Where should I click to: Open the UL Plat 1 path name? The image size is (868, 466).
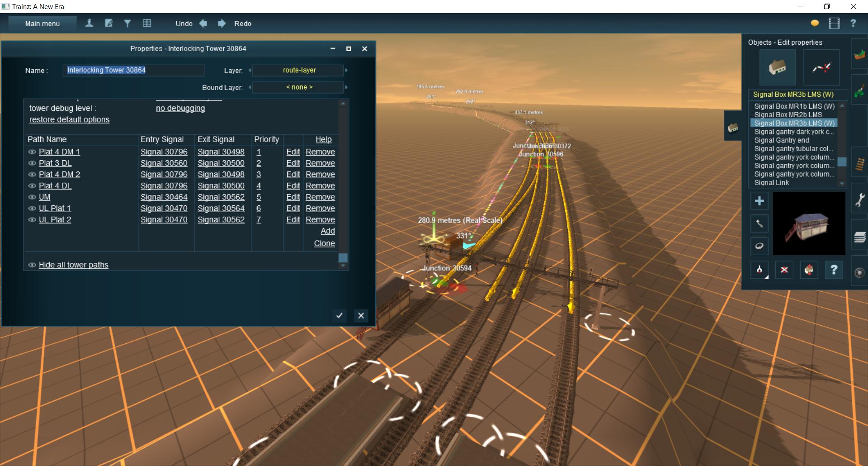pos(55,208)
